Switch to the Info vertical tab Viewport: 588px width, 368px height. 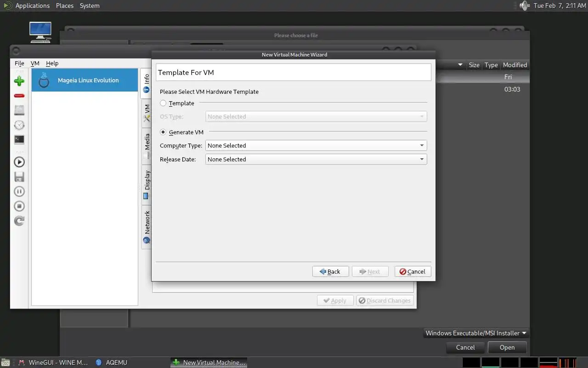147,83
